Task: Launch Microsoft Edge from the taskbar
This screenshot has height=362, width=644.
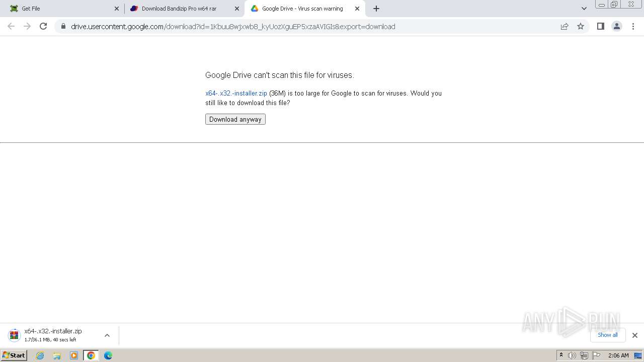Action: [108, 355]
